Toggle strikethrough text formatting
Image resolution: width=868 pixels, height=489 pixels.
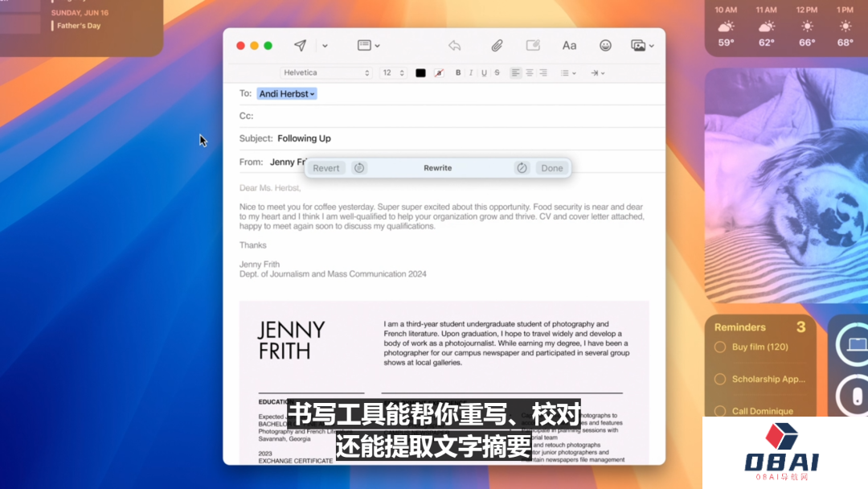click(497, 73)
